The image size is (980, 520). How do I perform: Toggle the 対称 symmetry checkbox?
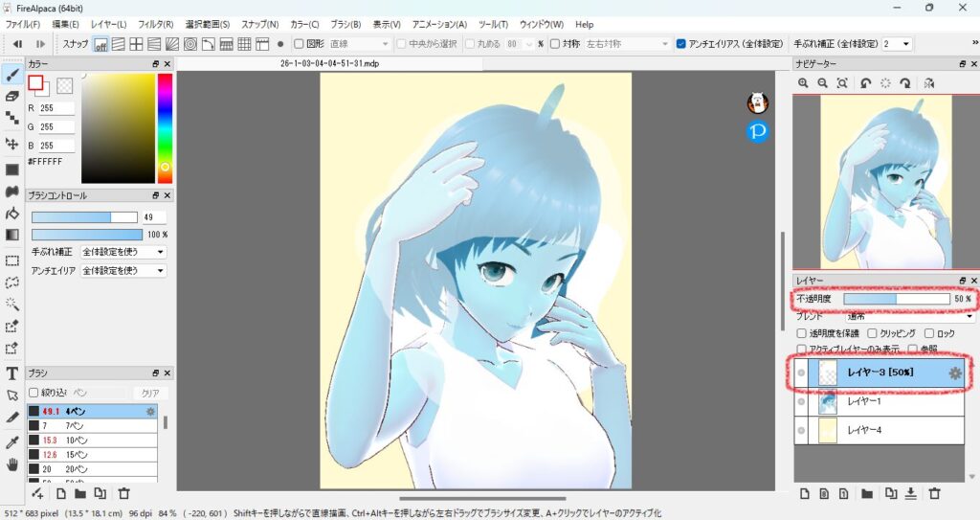pos(554,44)
